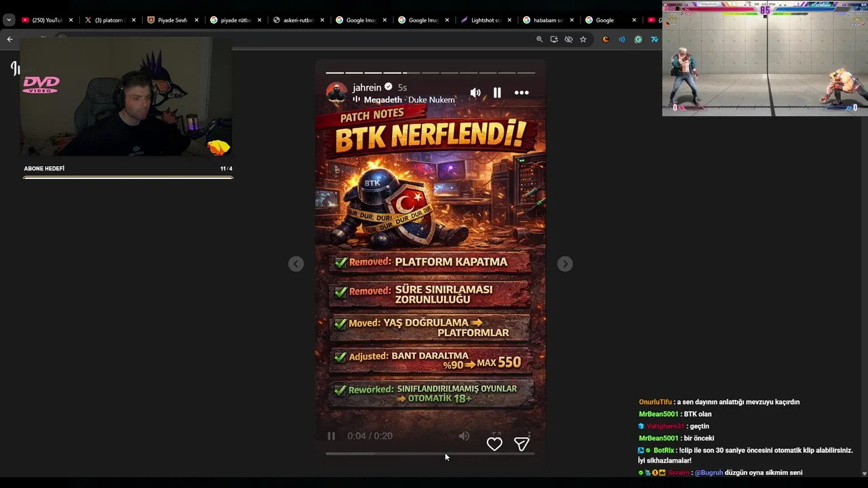The width and height of the screenshot is (868, 488).
Task: Click the crossed-eye tracking protection icon
Action: point(568,39)
